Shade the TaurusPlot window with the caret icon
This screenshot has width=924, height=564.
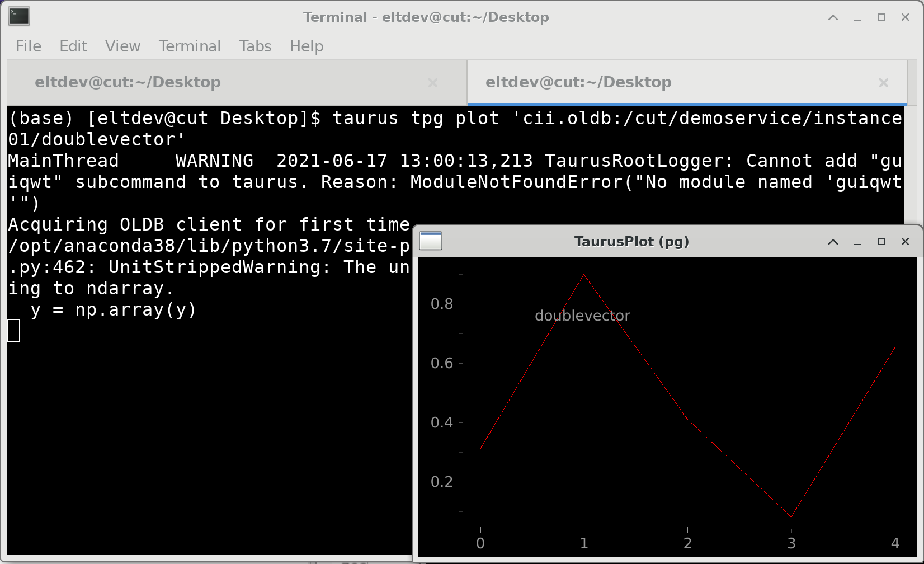point(833,242)
